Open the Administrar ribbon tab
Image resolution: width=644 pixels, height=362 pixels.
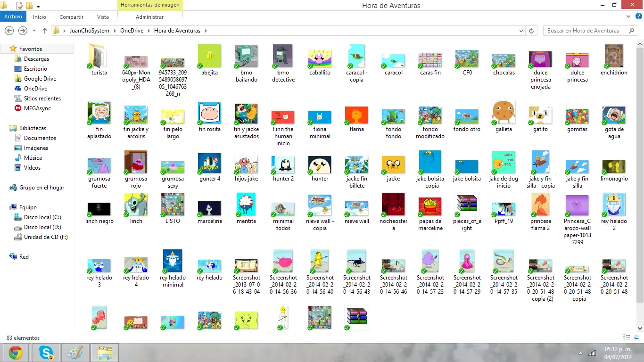point(149,17)
